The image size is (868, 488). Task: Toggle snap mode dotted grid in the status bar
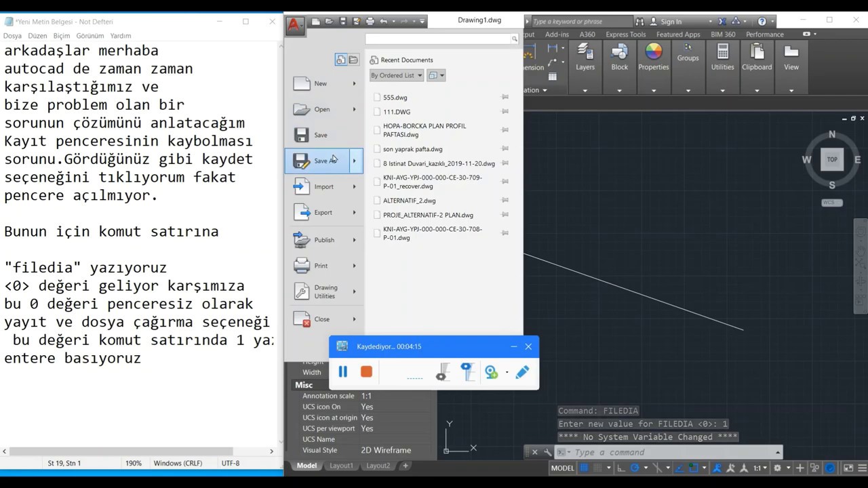[x=597, y=468]
